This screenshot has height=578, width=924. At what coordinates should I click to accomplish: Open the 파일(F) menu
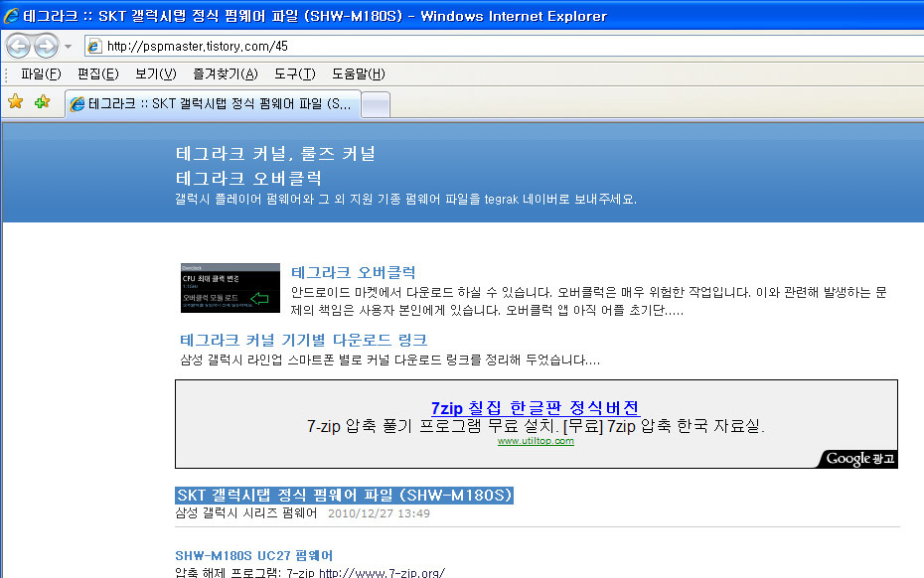[41, 74]
